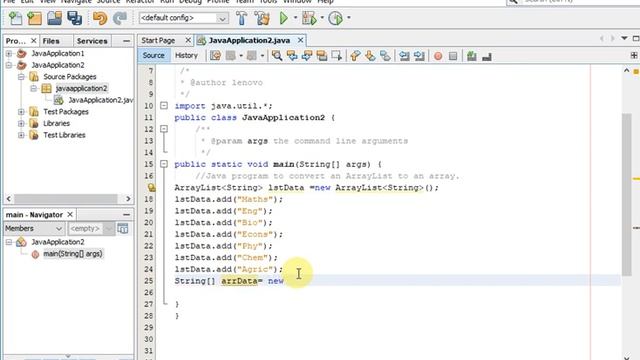Open the Files tab
Image resolution: width=640 pixels, height=360 pixels.
coord(51,41)
